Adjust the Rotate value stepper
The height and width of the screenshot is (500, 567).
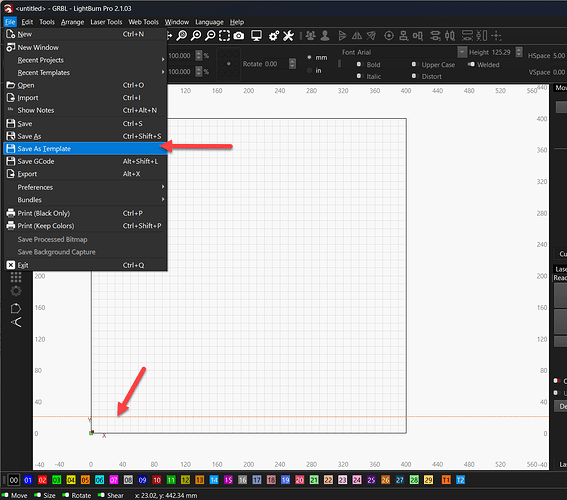coord(292,64)
